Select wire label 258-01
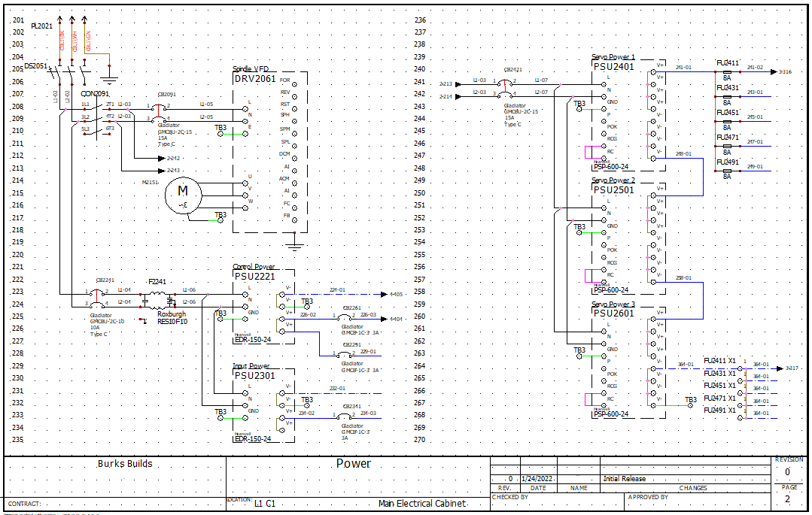Image resolution: width=812 pixels, height=515 pixels. coord(683,278)
